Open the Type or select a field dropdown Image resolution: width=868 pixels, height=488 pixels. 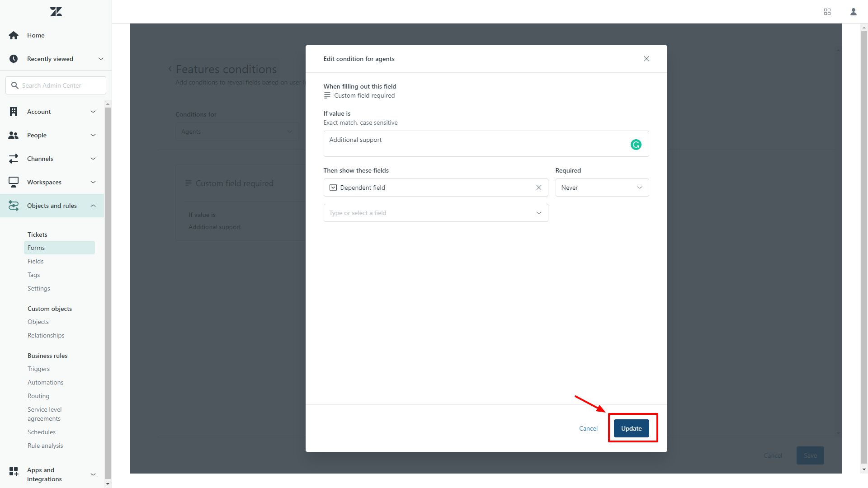[435, 213]
